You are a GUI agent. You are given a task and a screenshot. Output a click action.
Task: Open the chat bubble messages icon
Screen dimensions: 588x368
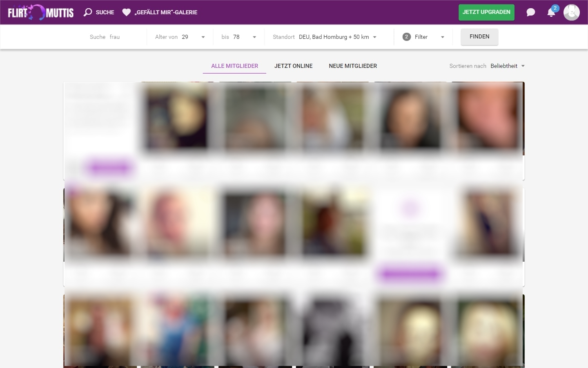click(x=530, y=12)
